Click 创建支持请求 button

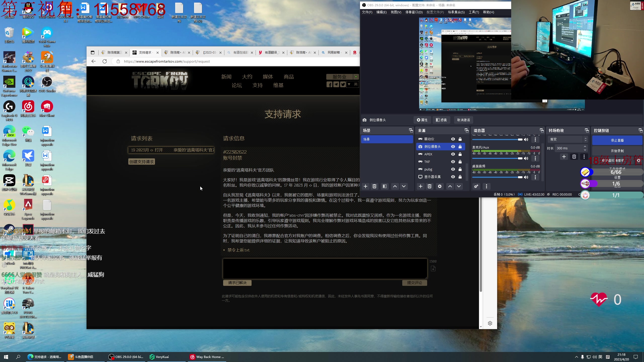142,162
